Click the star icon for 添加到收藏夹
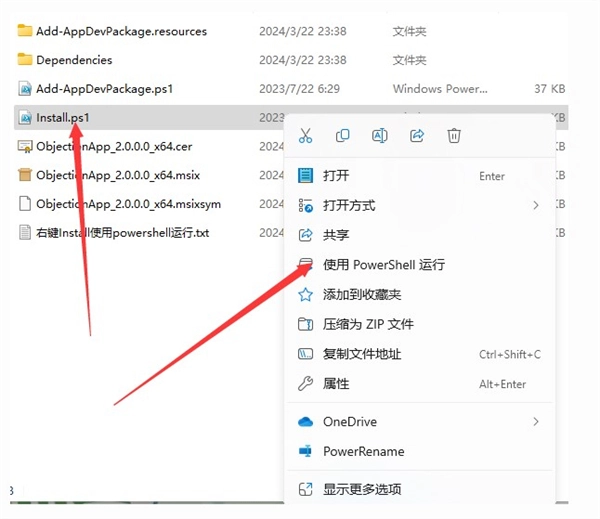600x519 pixels. coord(306,295)
